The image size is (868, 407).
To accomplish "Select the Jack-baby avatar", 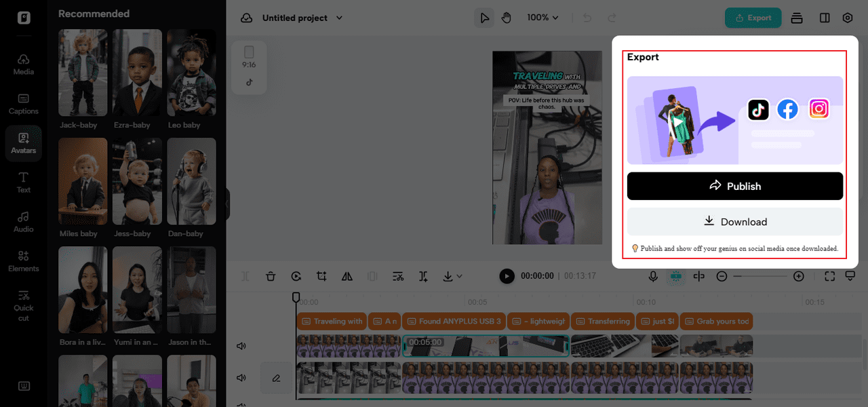I will (83, 73).
